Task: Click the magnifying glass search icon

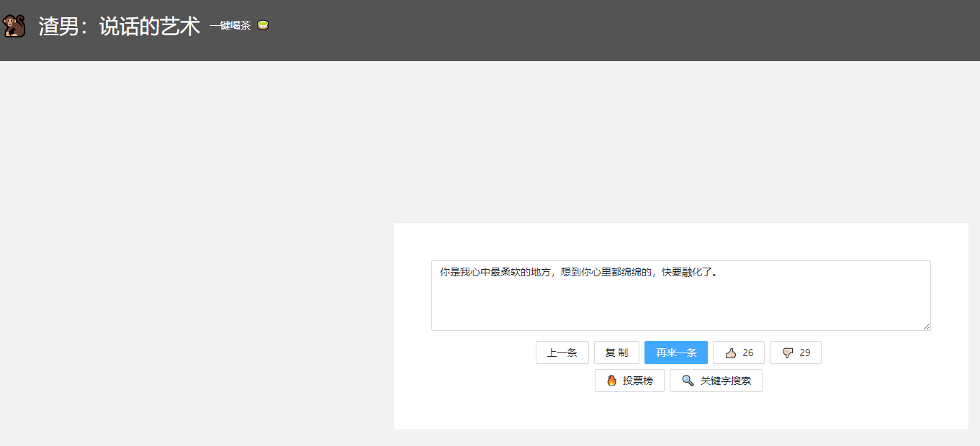Action: pos(688,381)
